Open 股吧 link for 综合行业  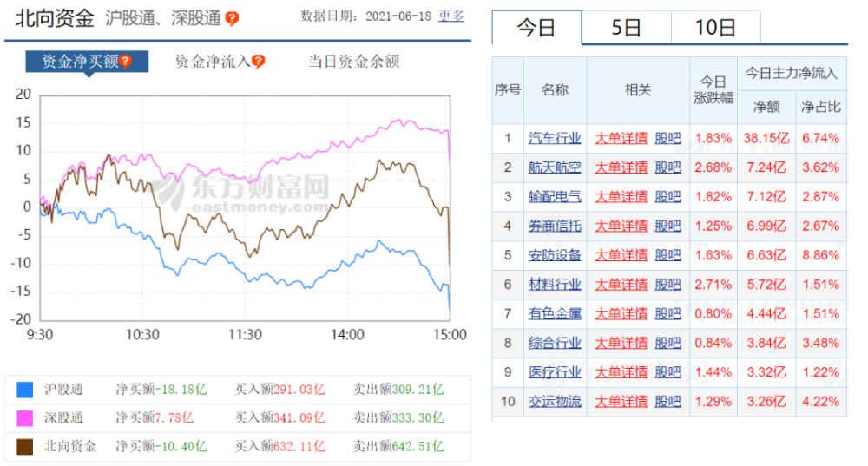[x=667, y=343]
